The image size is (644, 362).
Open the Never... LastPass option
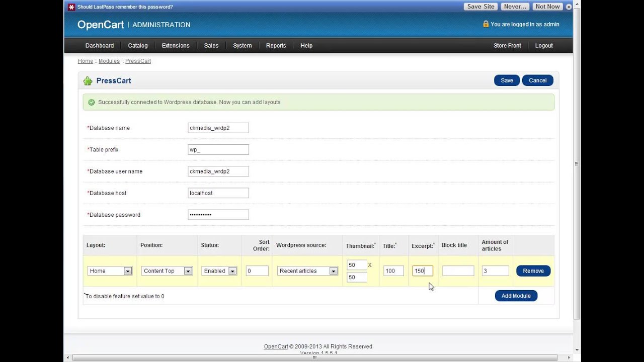[515, 7]
